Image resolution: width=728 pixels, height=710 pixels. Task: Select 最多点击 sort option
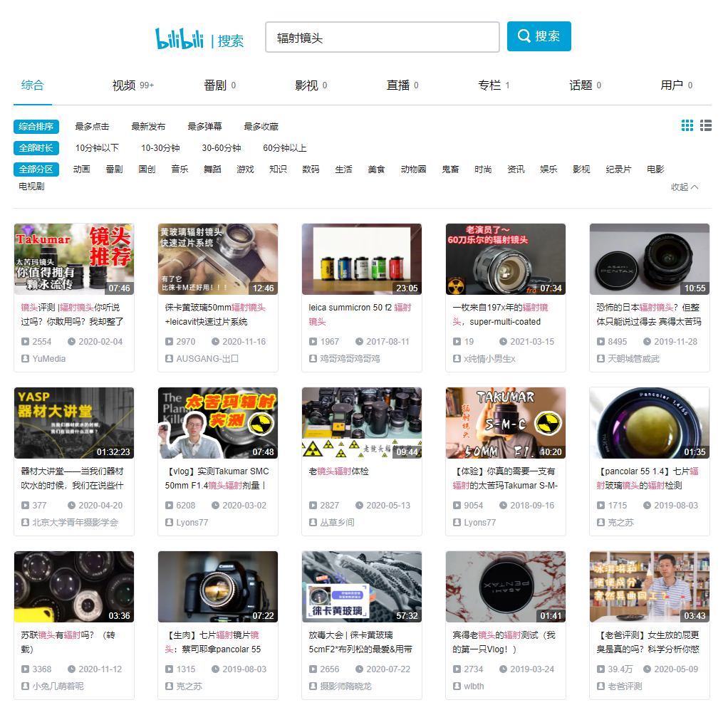click(x=92, y=127)
